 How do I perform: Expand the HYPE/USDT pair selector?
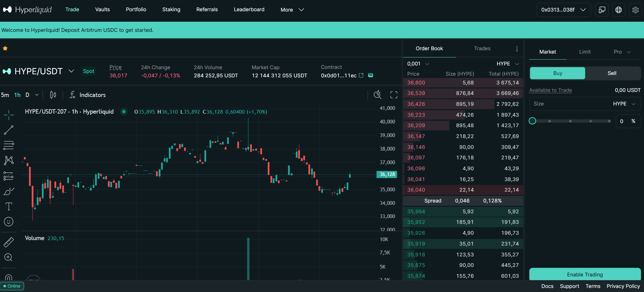[71, 71]
